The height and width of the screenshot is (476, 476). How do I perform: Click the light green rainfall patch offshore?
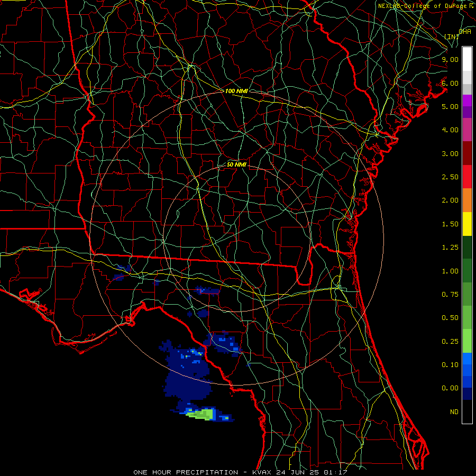pyautogui.click(x=200, y=414)
